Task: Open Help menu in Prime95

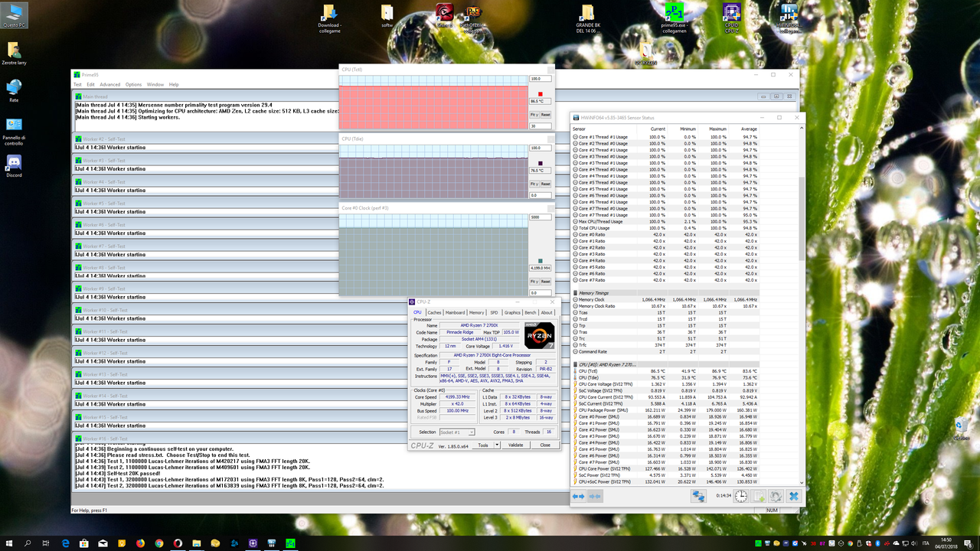Action: point(174,84)
